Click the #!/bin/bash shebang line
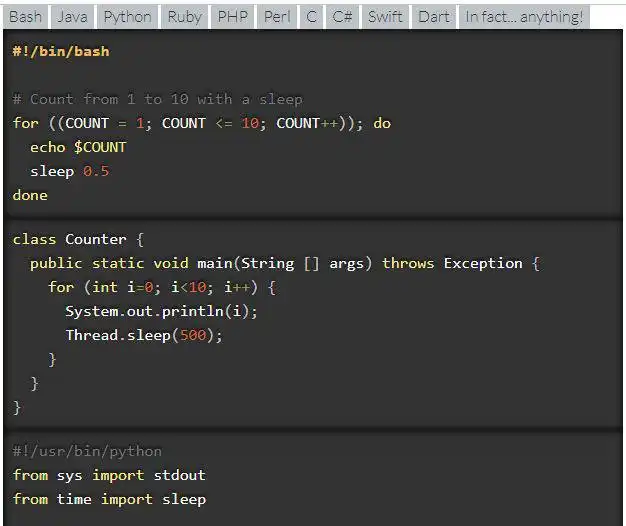 pos(61,51)
